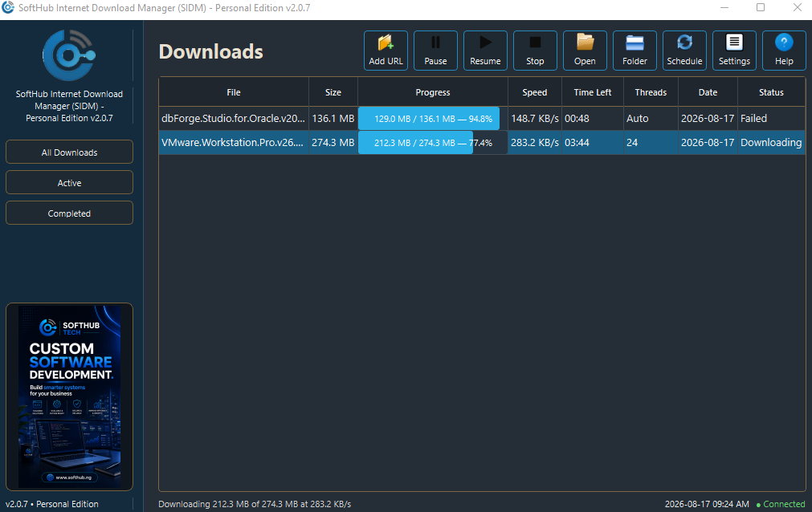Click the sidebar app name text
This screenshot has width=812, height=512.
69,106
